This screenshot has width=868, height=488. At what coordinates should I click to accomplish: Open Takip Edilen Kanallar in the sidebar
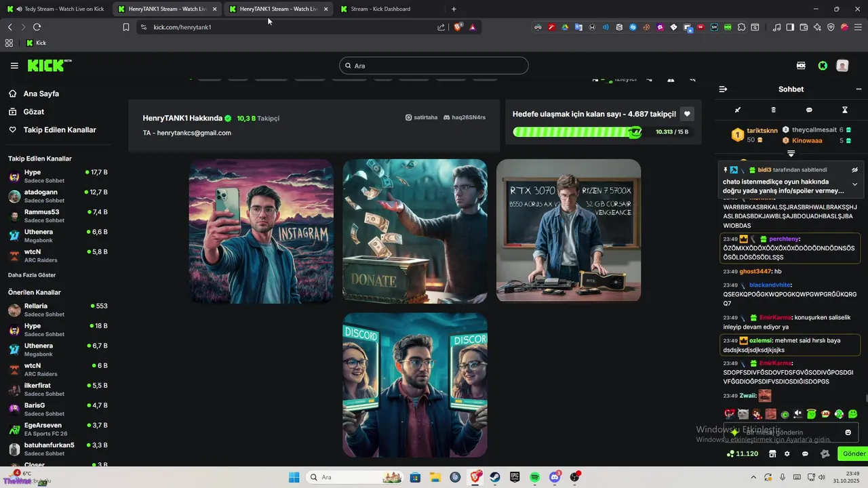click(x=60, y=129)
